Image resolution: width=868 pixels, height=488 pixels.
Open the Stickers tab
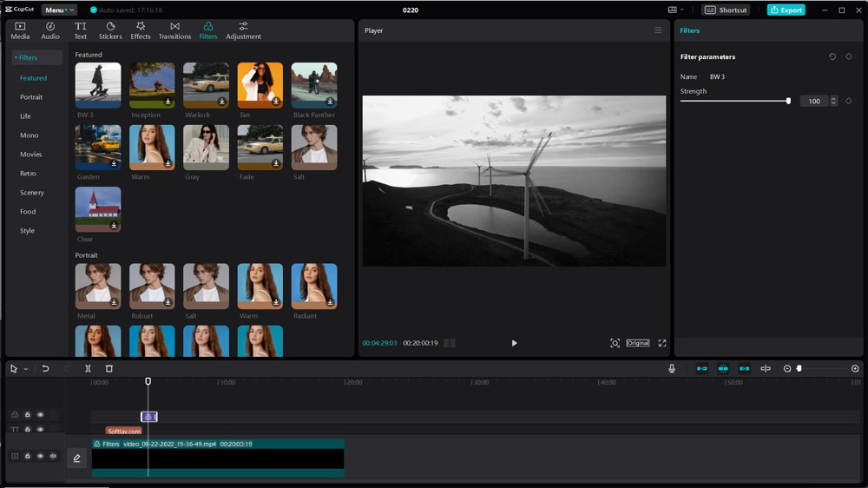point(110,30)
